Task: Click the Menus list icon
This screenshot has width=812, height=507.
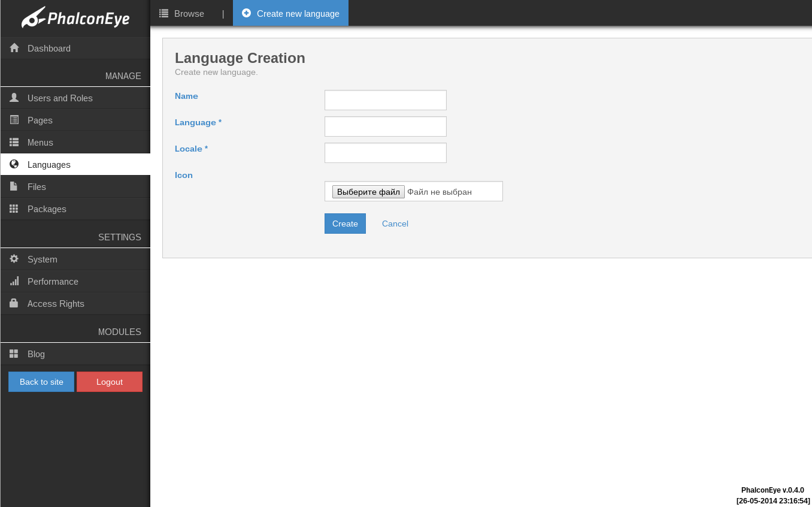Action: (x=14, y=142)
